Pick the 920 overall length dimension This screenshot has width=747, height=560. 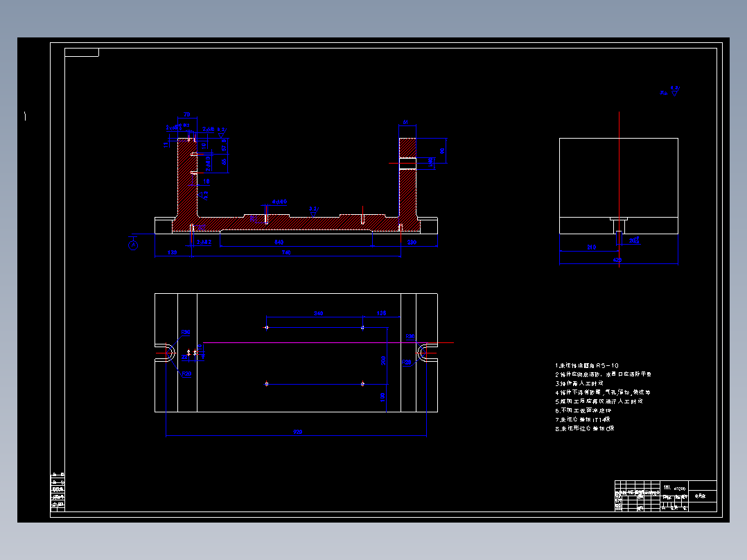298,432
